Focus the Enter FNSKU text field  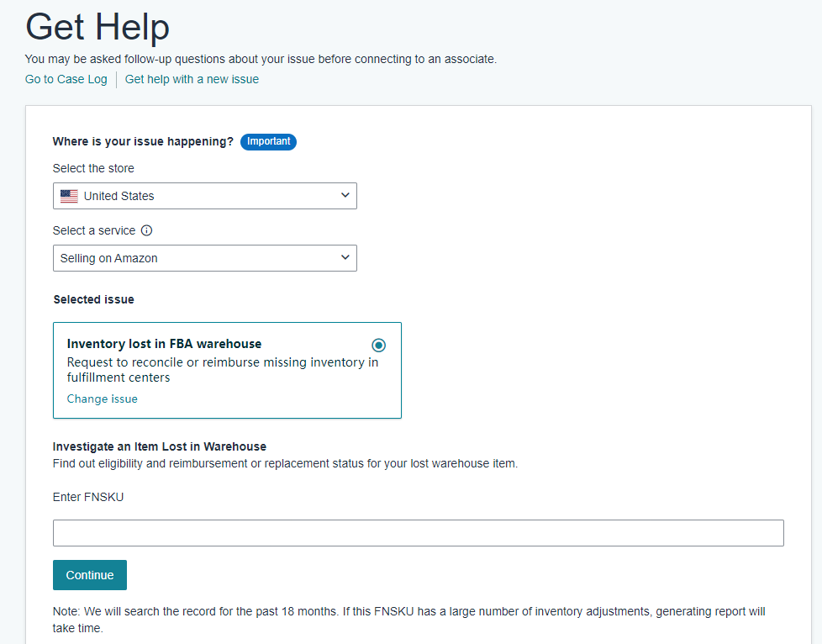419,533
